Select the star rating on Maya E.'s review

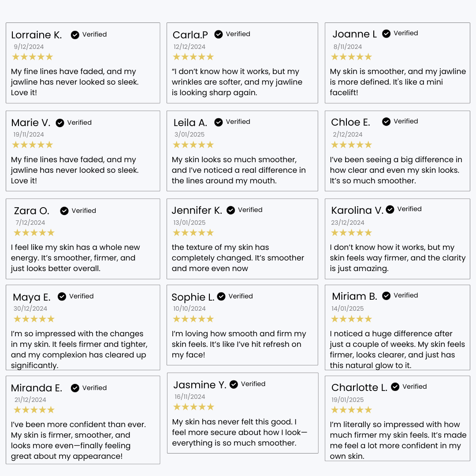[x=34, y=319]
